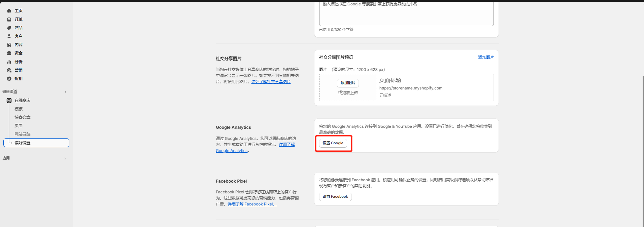Select 网站导航 in the sidebar
This screenshot has width=644, height=227.
coord(22,134)
